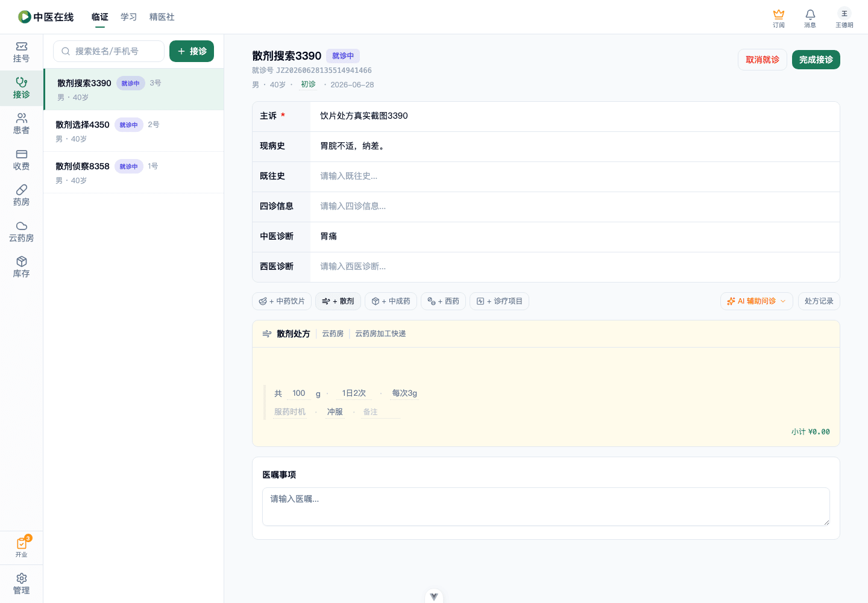868x603 pixels.
Task: Add a 中成药 prescription
Action: [x=391, y=301]
